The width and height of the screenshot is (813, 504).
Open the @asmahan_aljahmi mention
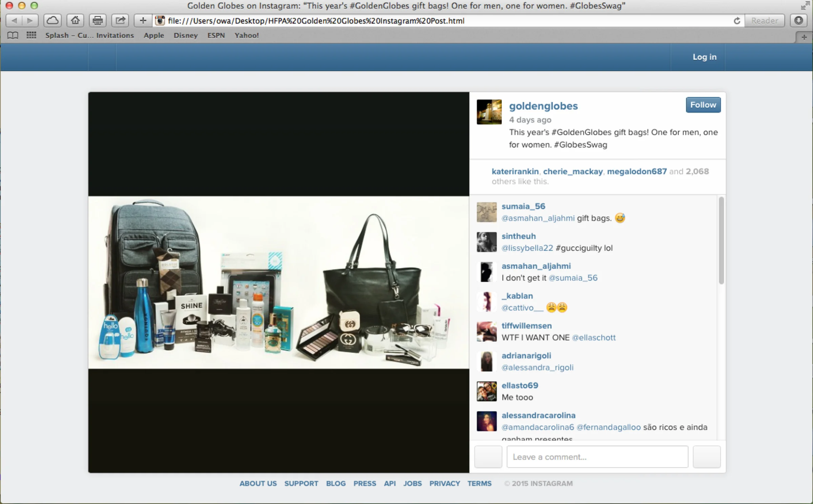point(538,218)
